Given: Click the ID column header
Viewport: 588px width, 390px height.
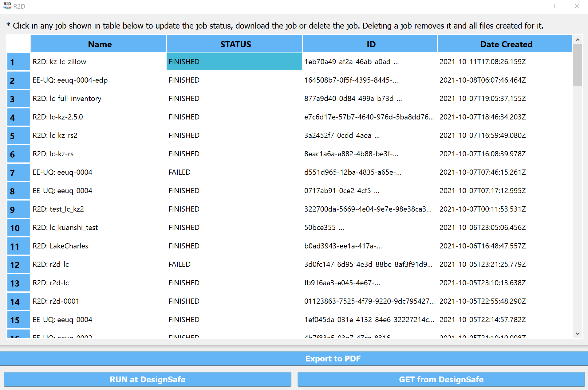Looking at the screenshot, I should (370, 44).
